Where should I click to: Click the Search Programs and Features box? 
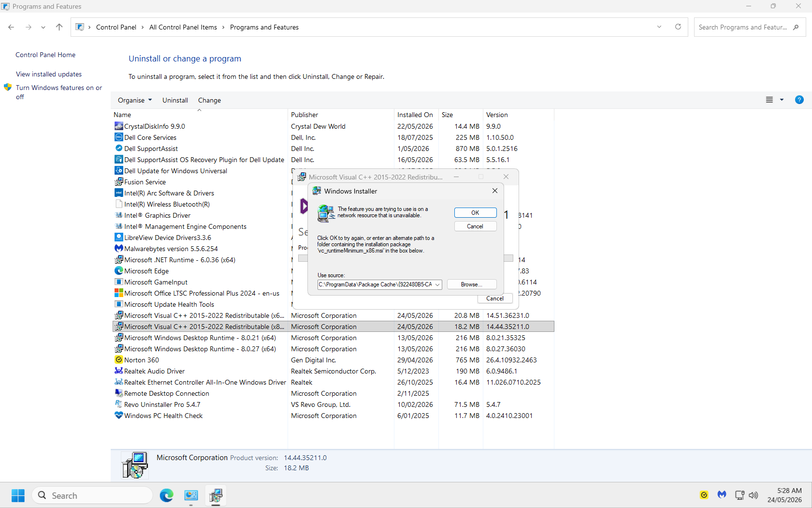click(x=750, y=27)
